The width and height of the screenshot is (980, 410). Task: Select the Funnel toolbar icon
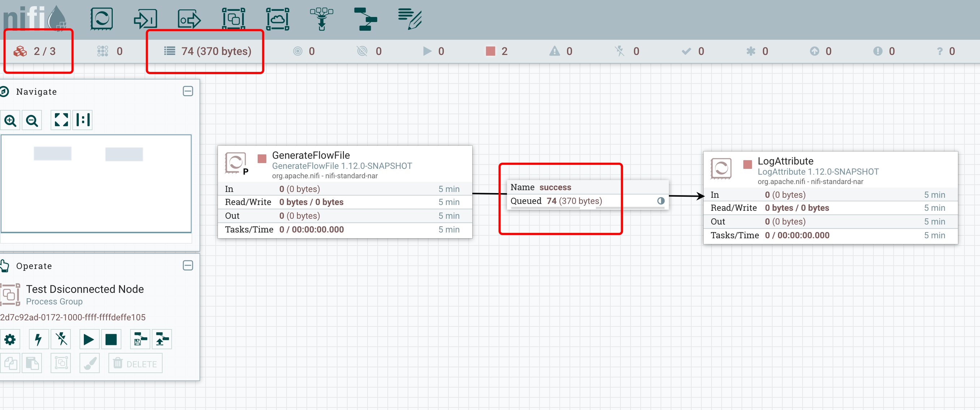(x=322, y=19)
